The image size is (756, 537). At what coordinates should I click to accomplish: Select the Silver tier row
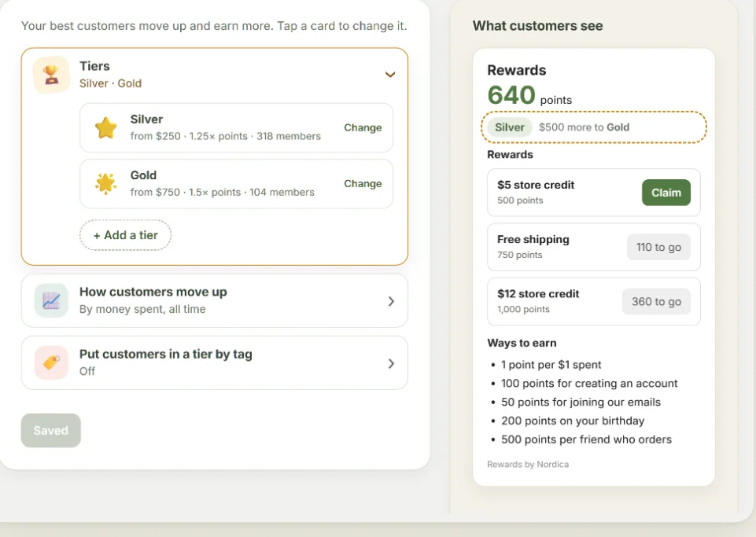tap(236, 127)
